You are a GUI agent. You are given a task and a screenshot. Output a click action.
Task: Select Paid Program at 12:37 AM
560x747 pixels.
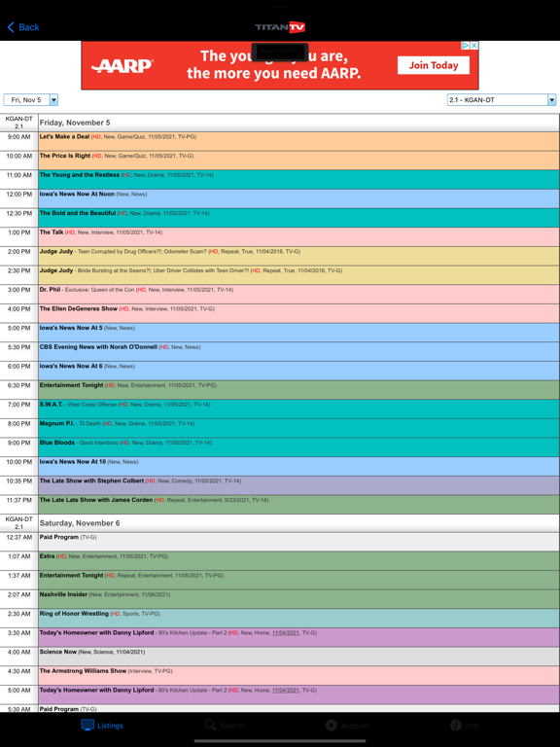click(x=298, y=542)
